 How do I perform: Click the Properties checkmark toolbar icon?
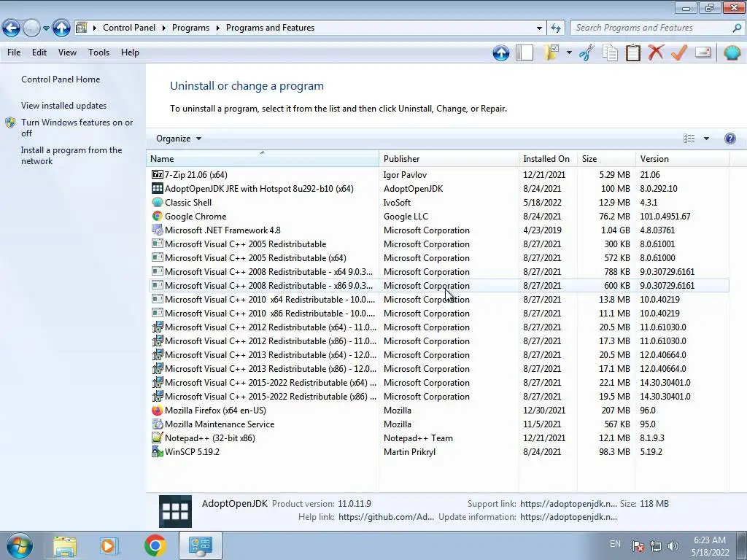coord(679,52)
